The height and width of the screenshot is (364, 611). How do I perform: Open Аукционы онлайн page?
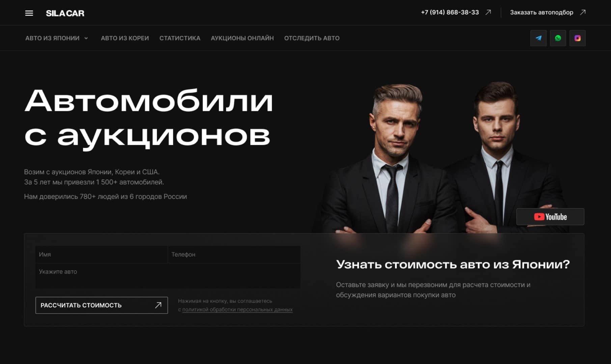click(242, 38)
